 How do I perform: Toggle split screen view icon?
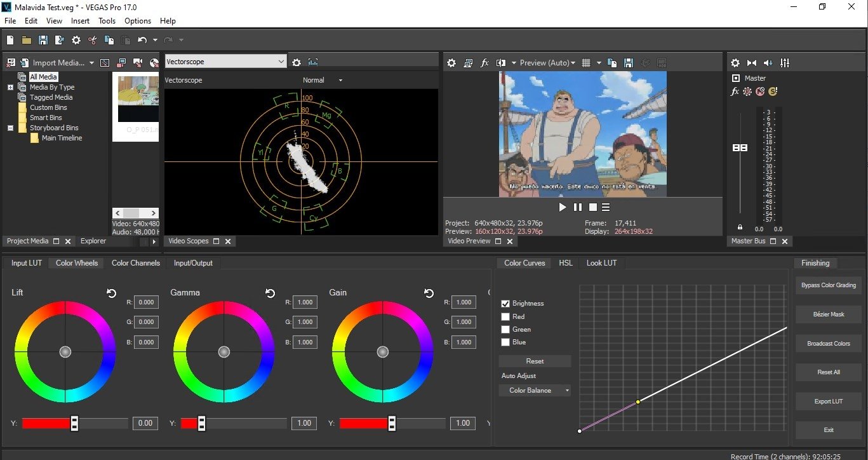click(501, 63)
